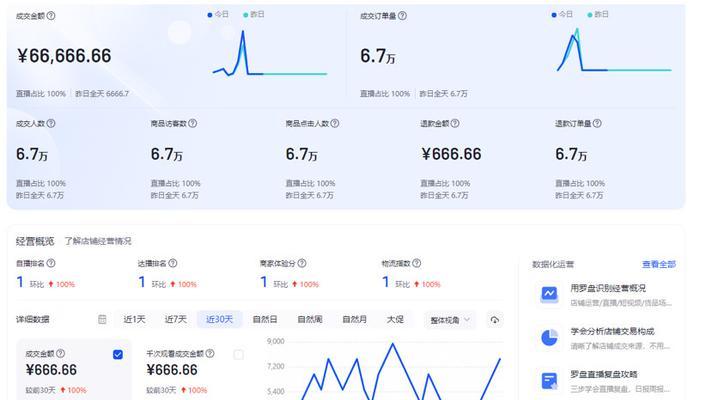Select the 近1天 range tab
Image resolution: width=712 pixels, height=400 pixels.
pos(134,320)
